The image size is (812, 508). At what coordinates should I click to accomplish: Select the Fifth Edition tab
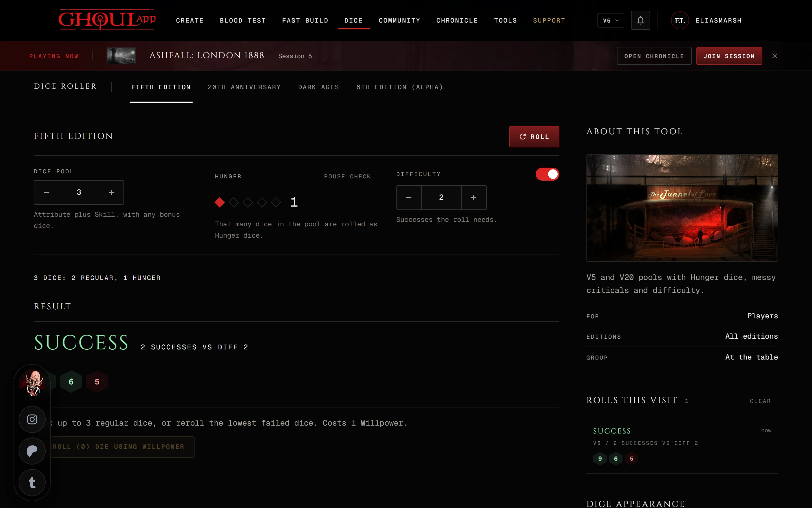161,87
